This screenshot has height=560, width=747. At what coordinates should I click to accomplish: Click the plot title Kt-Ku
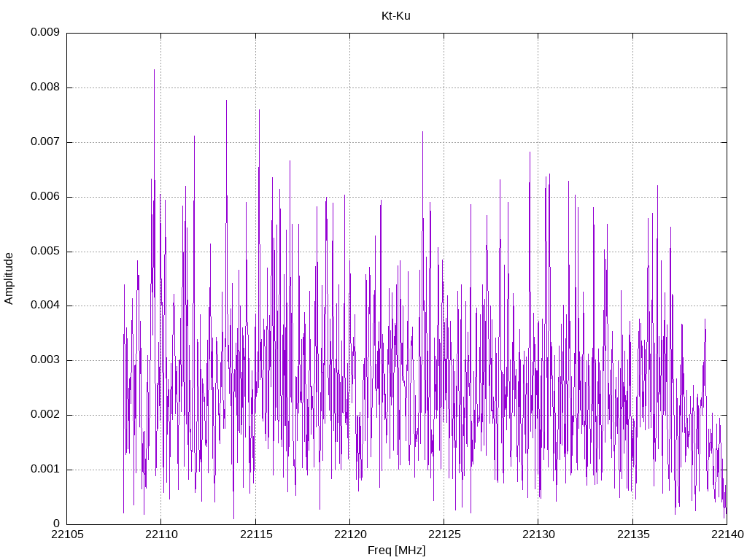pos(396,16)
